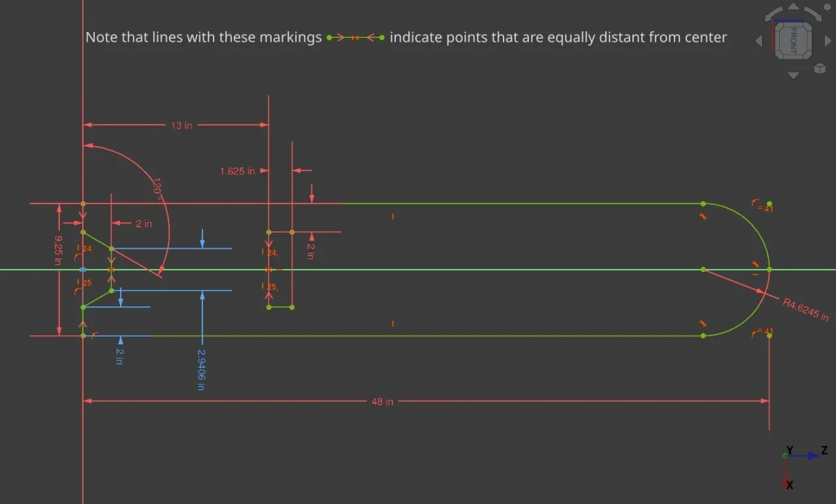Click the navigation cube's left arrow
The width and height of the screenshot is (836, 504).
click(759, 41)
